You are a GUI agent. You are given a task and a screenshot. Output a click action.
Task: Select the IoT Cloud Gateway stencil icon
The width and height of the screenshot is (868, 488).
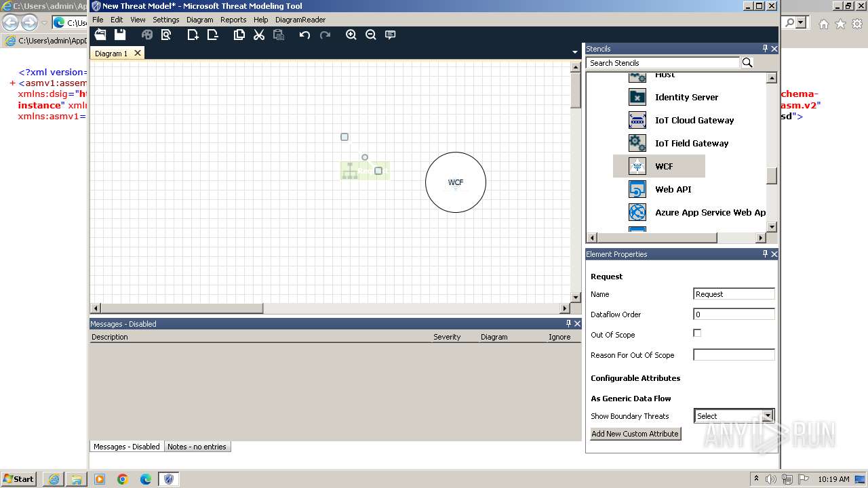[x=637, y=120]
